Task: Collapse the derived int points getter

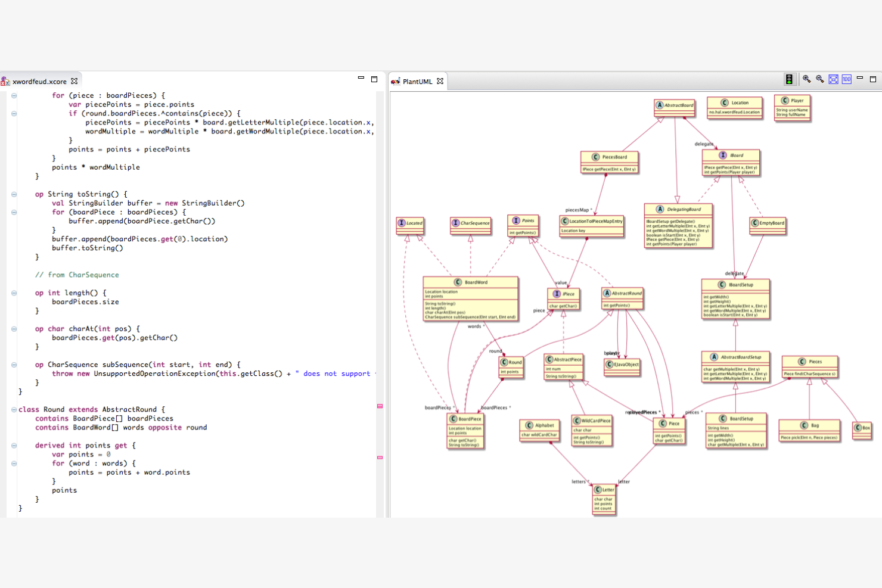Action: pos(14,446)
